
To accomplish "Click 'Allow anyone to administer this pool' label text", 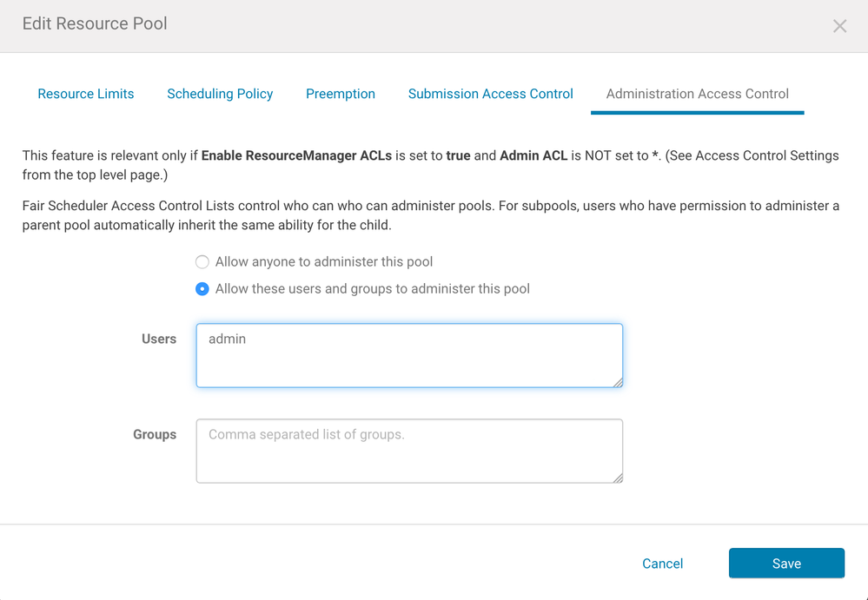I will pos(324,262).
